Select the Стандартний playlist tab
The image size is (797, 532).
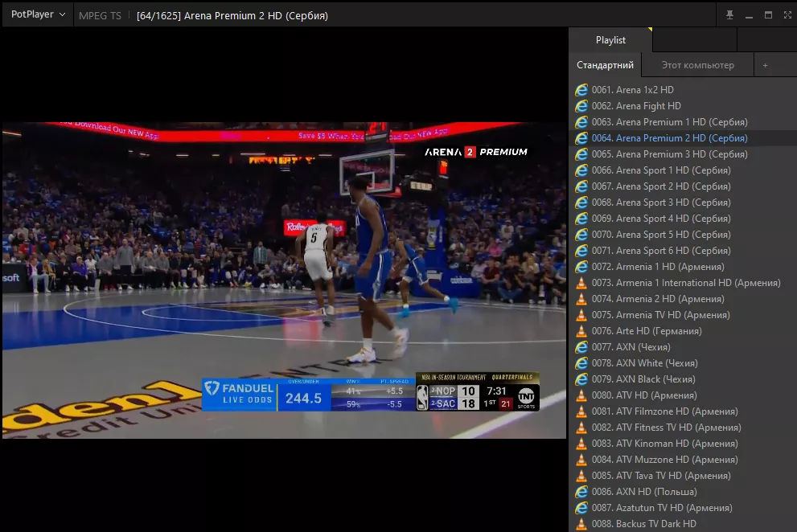605,65
